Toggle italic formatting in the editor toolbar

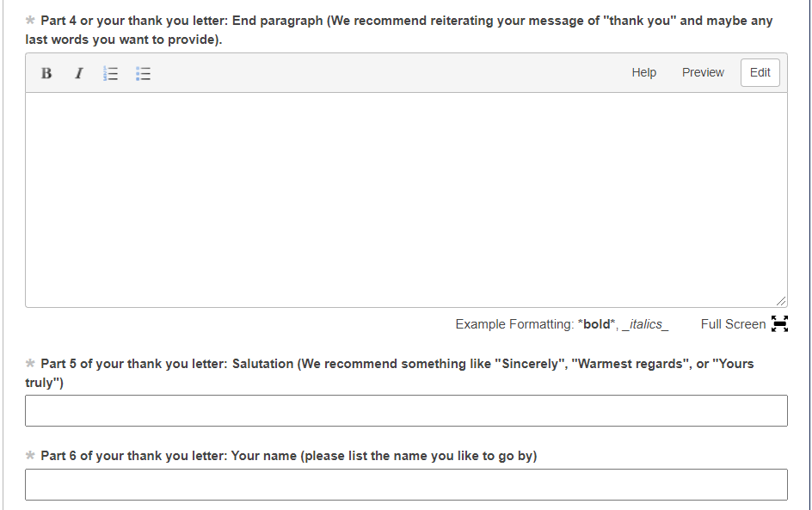click(78, 73)
